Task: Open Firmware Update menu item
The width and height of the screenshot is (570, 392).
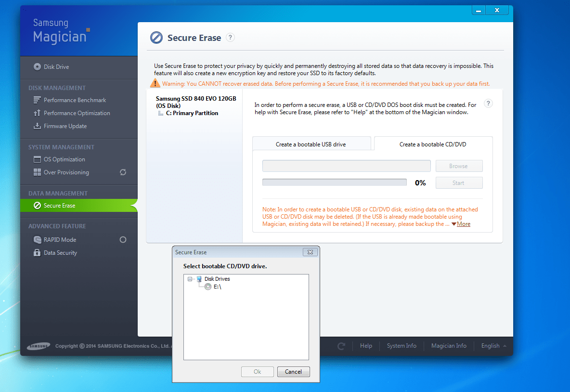Action: click(x=65, y=126)
